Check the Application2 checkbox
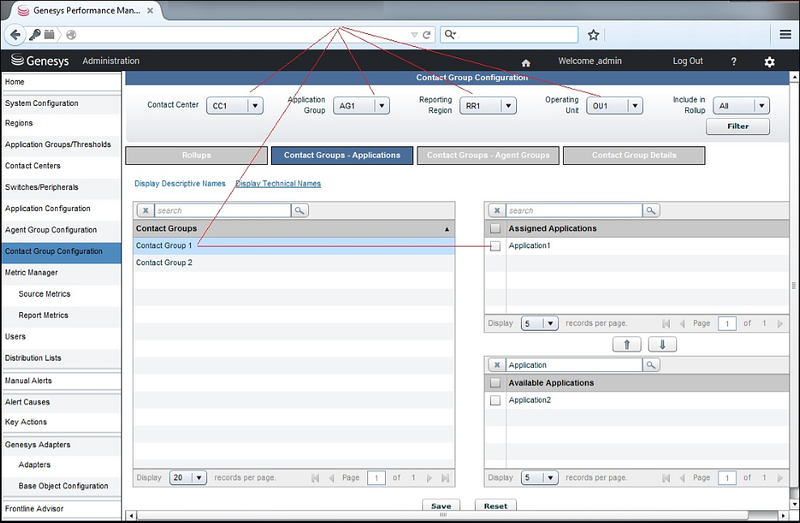This screenshot has height=523, width=800. 495,401
